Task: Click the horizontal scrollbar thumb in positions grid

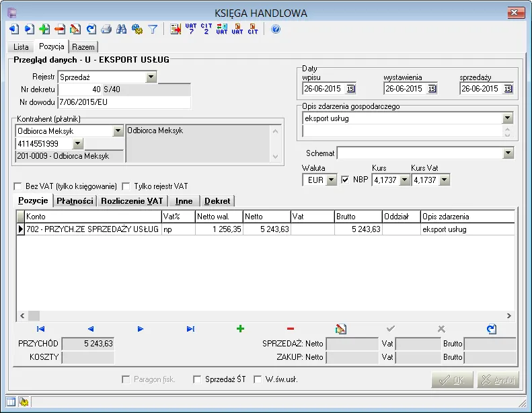Action: pyautogui.click(x=34, y=316)
